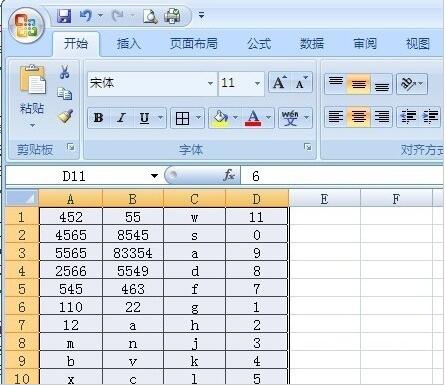Open the fill color palette arrow
The height and width of the screenshot is (386, 446).
click(235, 118)
